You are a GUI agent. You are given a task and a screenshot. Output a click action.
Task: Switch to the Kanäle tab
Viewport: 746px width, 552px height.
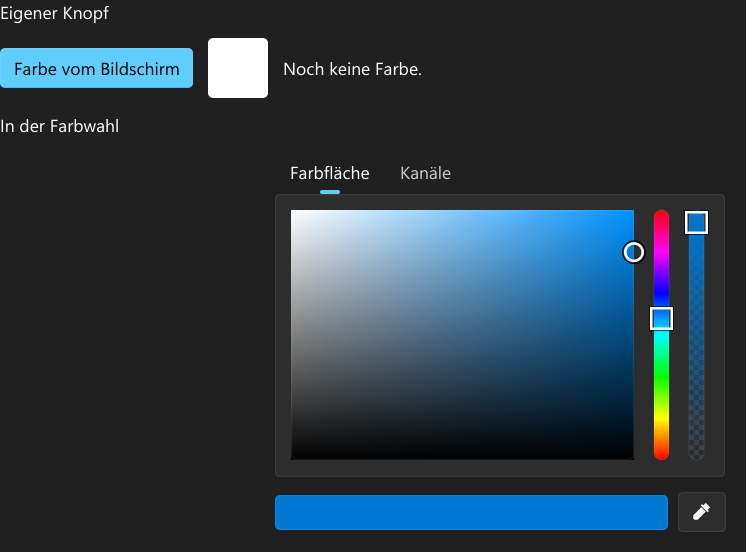pos(425,173)
